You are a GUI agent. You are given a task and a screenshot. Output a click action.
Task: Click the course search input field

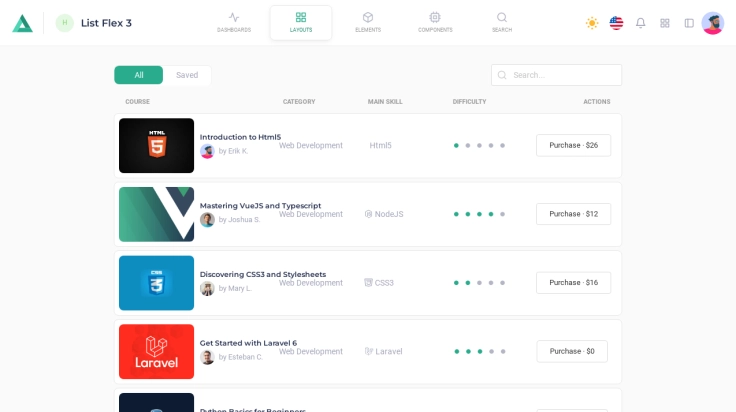[563, 75]
